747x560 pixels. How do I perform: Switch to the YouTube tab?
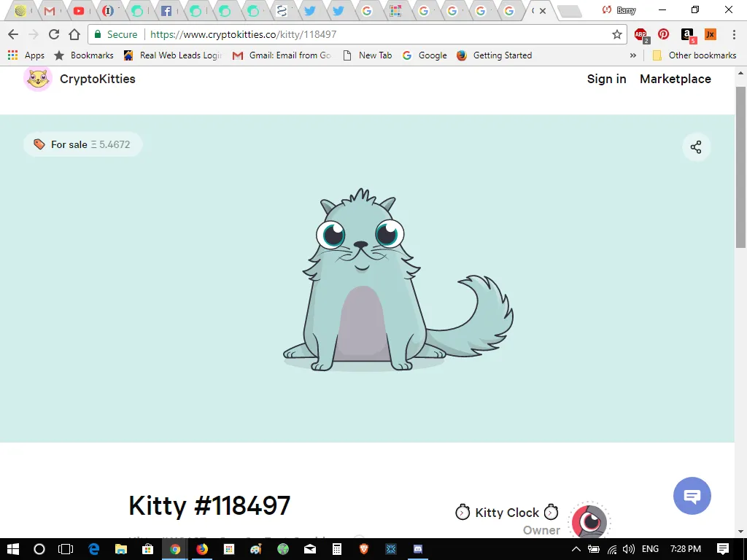tap(79, 10)
